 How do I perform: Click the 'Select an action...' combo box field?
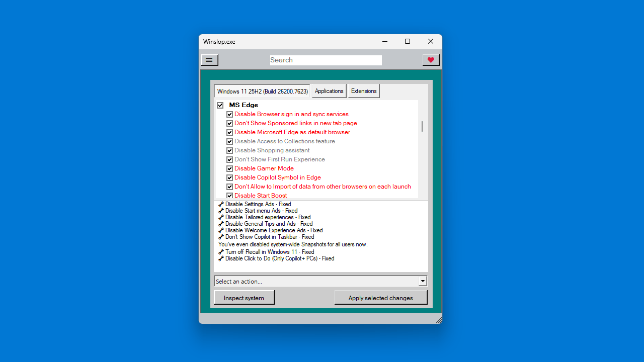(316, 282)
